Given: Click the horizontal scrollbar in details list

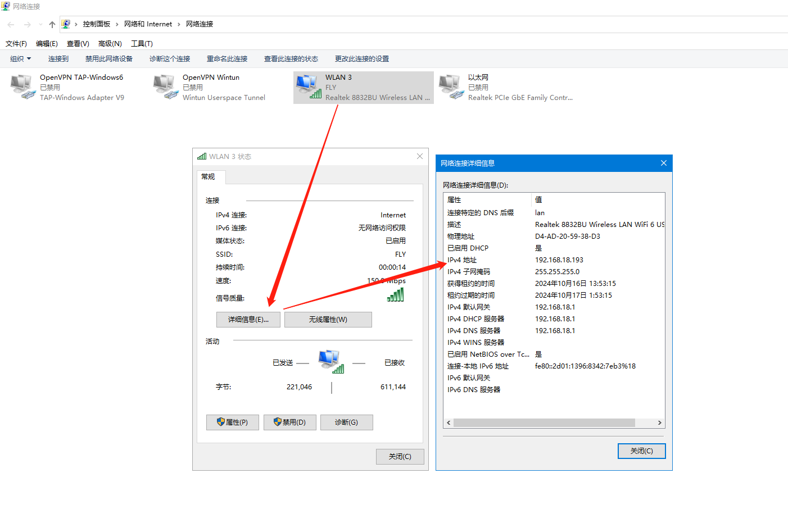Looking at the screenshot, I should pos(544,423).
